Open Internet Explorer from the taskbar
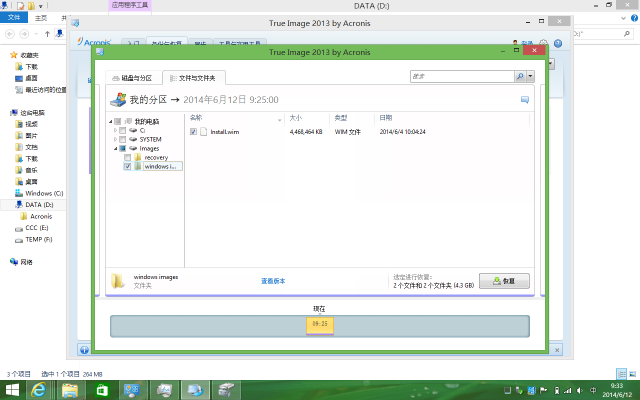This screenshot has width=640, height=400. (x=39, y=390)
